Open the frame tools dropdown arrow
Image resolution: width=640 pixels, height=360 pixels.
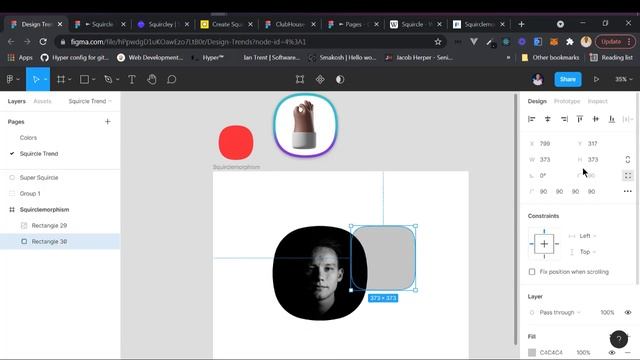[70, 79]
